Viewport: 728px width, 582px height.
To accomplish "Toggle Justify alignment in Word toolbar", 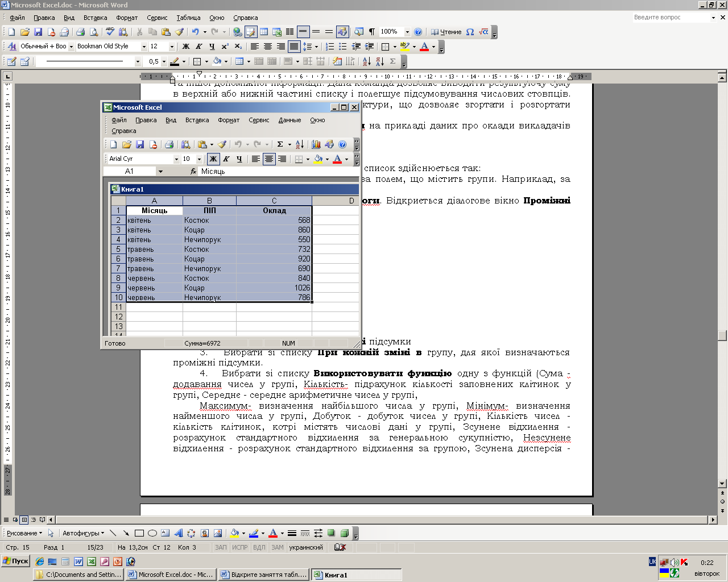I will point(294,47).
